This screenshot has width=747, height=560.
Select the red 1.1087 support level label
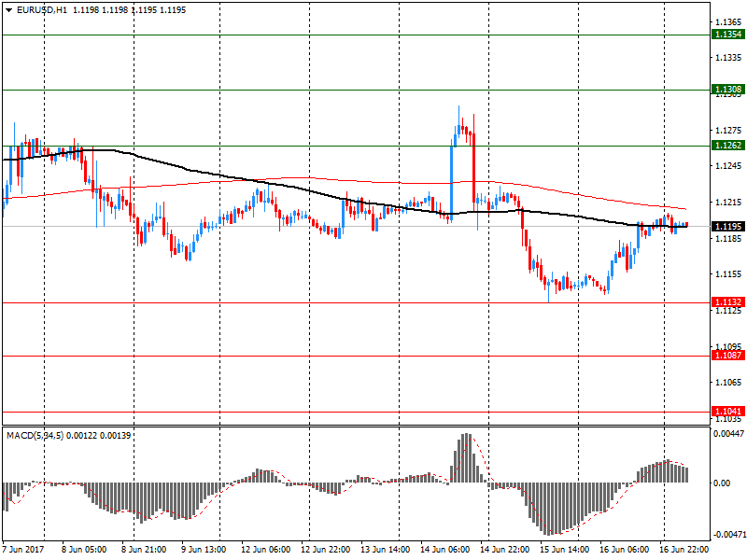(728, 356)
